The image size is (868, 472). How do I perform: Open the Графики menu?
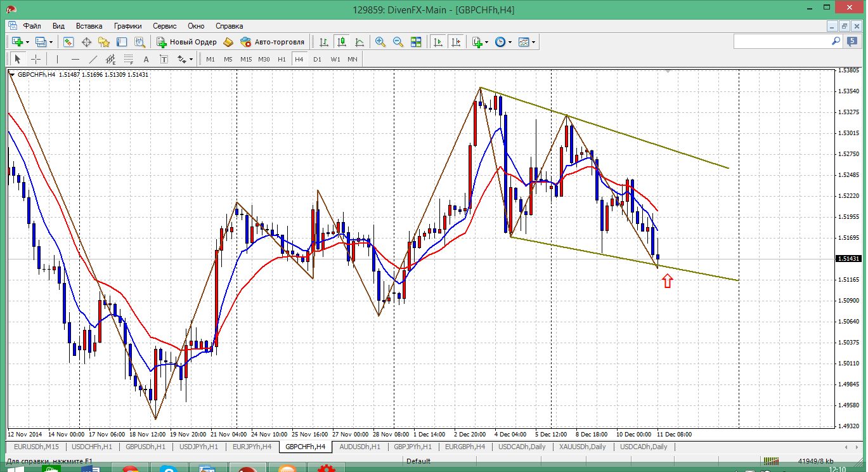tap(128, 26)
